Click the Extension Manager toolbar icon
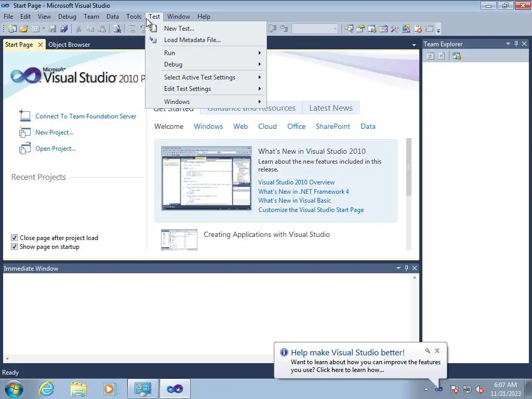 406,29
